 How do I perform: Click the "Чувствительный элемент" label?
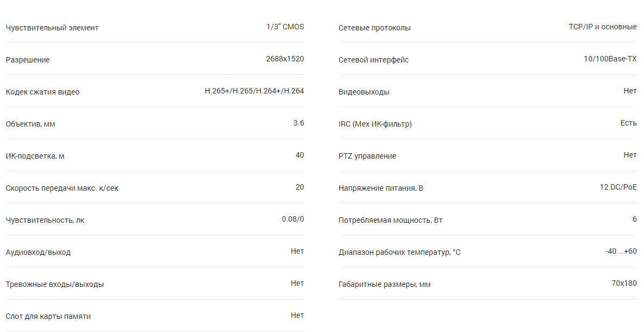click(x=52, y=28)
